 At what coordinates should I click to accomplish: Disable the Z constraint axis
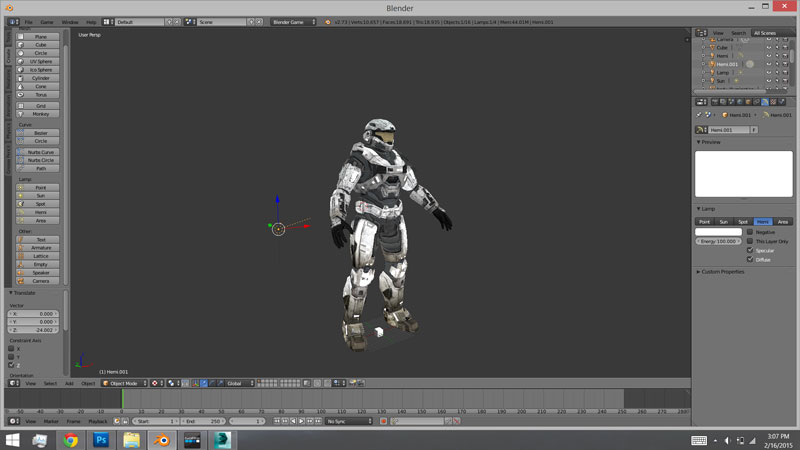(11, 365)
